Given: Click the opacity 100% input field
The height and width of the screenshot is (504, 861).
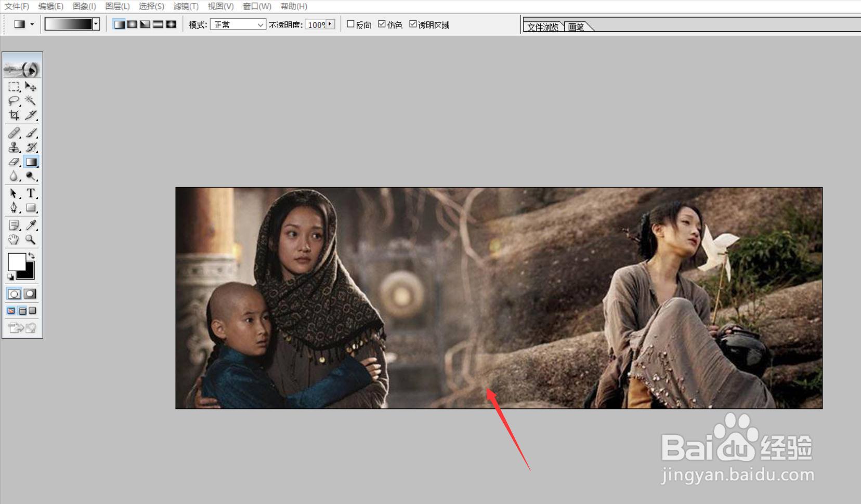Looking at the screenshot, I should [316, 24].
